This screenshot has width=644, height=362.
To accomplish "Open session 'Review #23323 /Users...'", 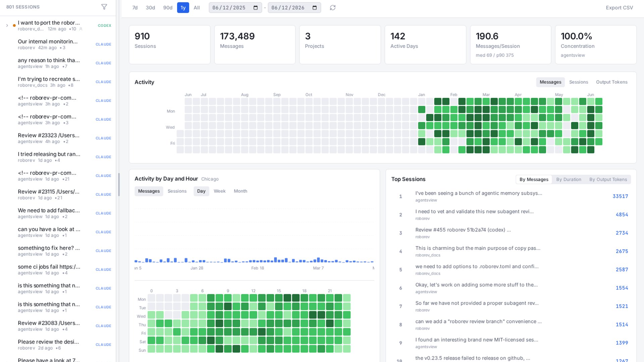I will coord(58,138).
